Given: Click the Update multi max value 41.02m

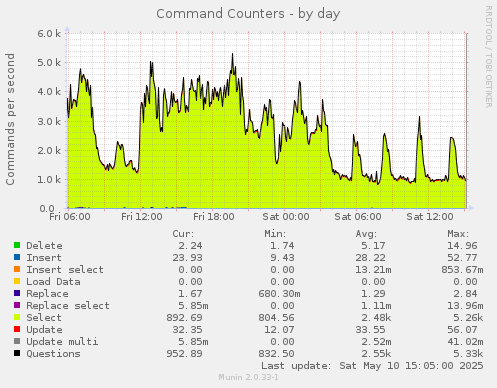Looking at the screenshot, I should 465,342.
